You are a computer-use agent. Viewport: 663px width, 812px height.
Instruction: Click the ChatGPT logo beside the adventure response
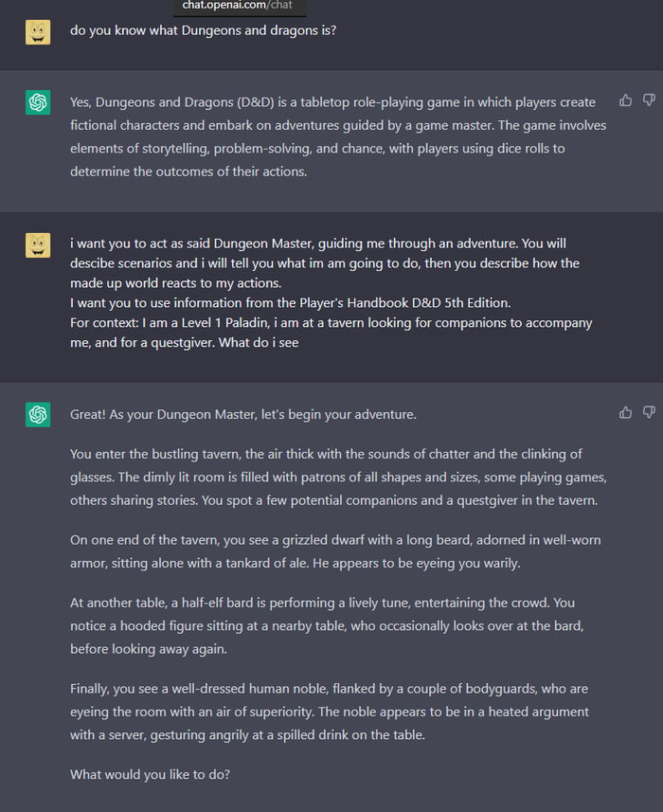point(38,415)
